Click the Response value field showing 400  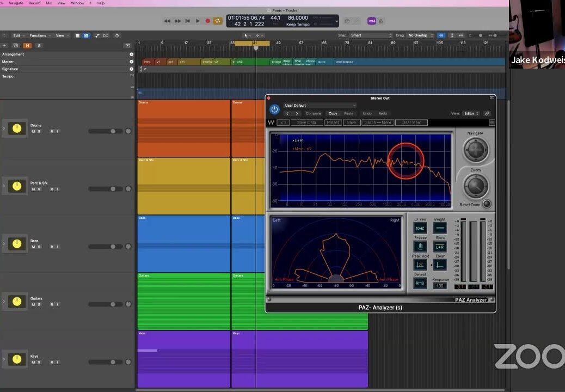(x=440, y=286)
